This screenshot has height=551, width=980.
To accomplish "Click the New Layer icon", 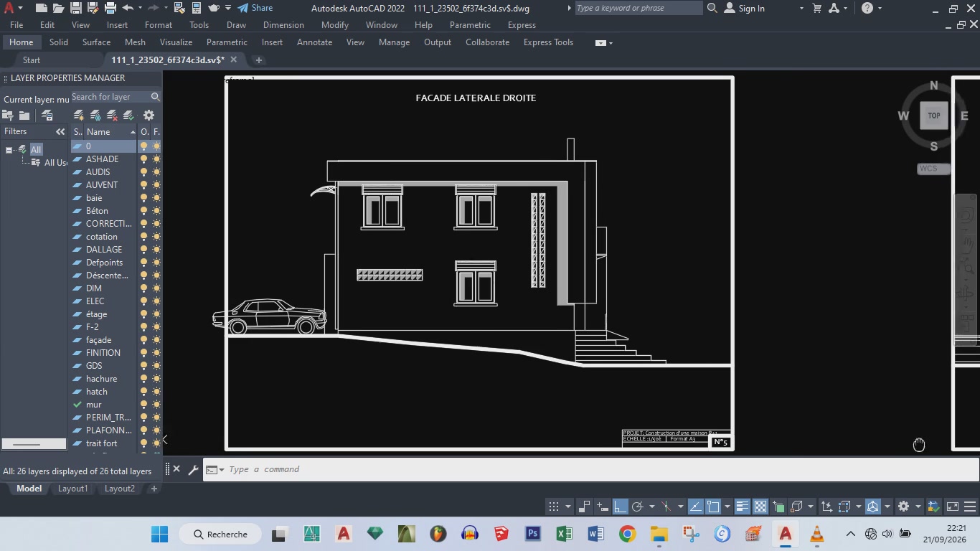I will pyautogui.click(x=79, y=115).
